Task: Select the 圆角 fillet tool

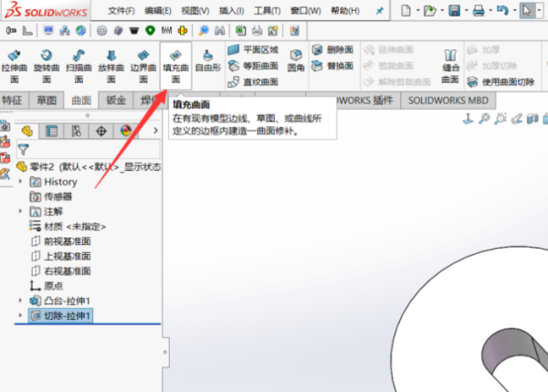Action: click(x=296, y=60)
